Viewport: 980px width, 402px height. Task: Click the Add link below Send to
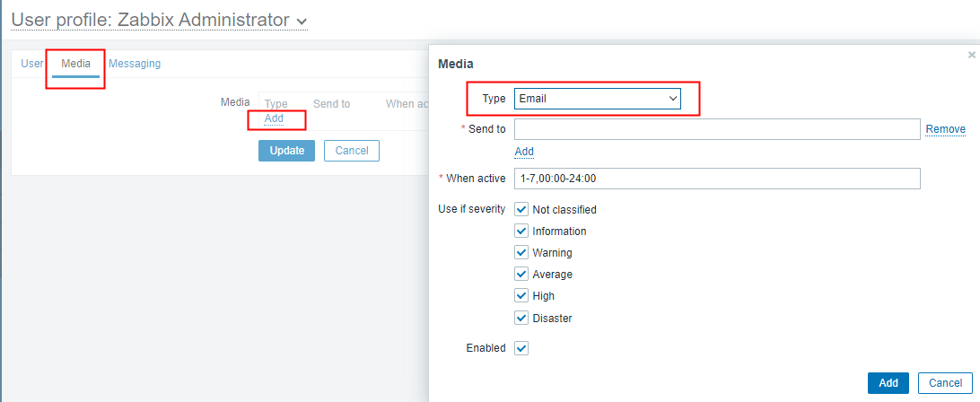coord(524,152)
